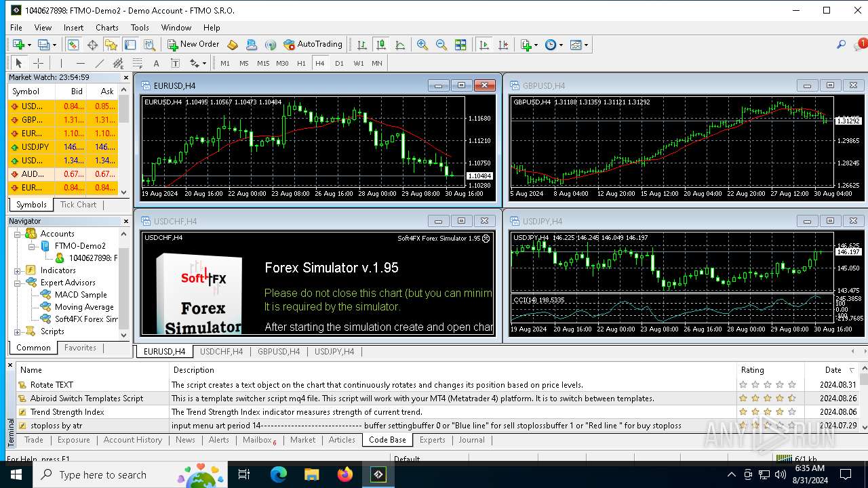Close the Market Watch panel
Viewport: 868px width, 488px height.
pyautogui.click(x=125, y=77)
